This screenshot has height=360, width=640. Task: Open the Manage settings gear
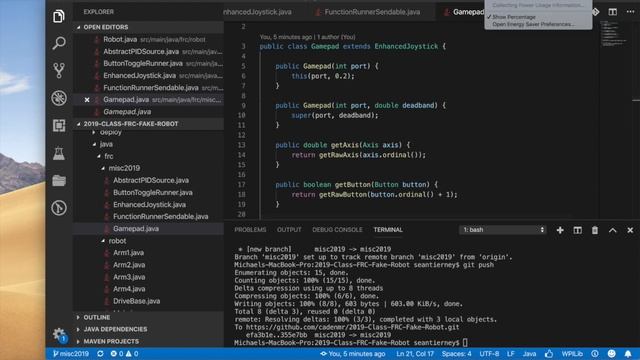[x=59, y=335]
